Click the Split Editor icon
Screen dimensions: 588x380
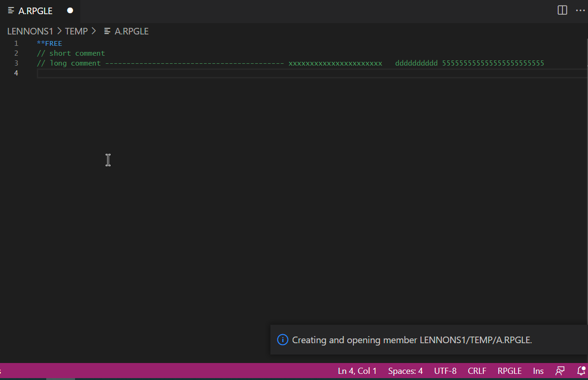pyautogui.click(x=562, y=10)
